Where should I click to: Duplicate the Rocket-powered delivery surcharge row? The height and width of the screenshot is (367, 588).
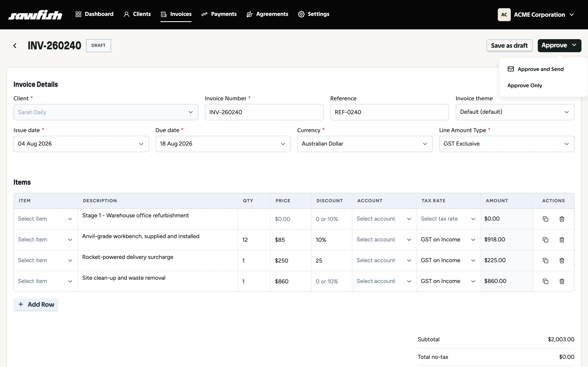pos(546,260)
